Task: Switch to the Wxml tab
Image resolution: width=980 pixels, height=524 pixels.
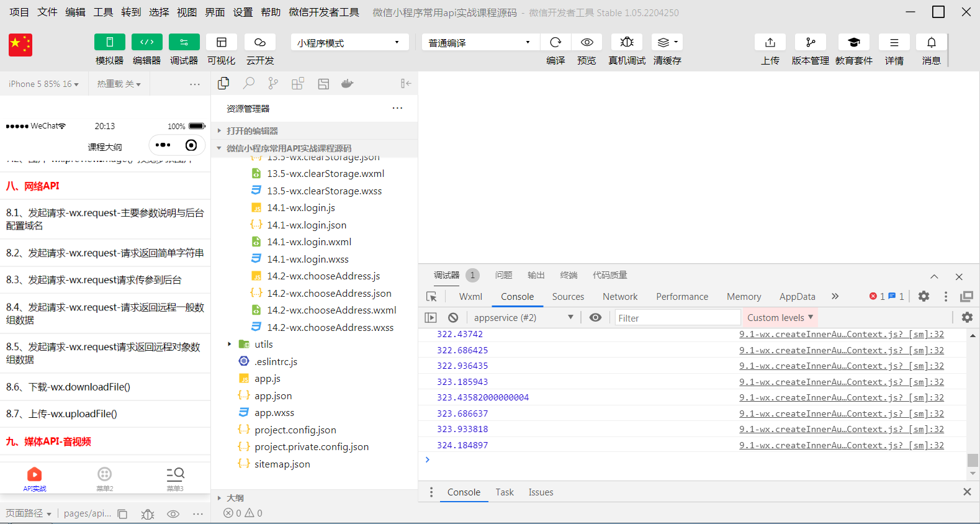Action: pos(470,297)
